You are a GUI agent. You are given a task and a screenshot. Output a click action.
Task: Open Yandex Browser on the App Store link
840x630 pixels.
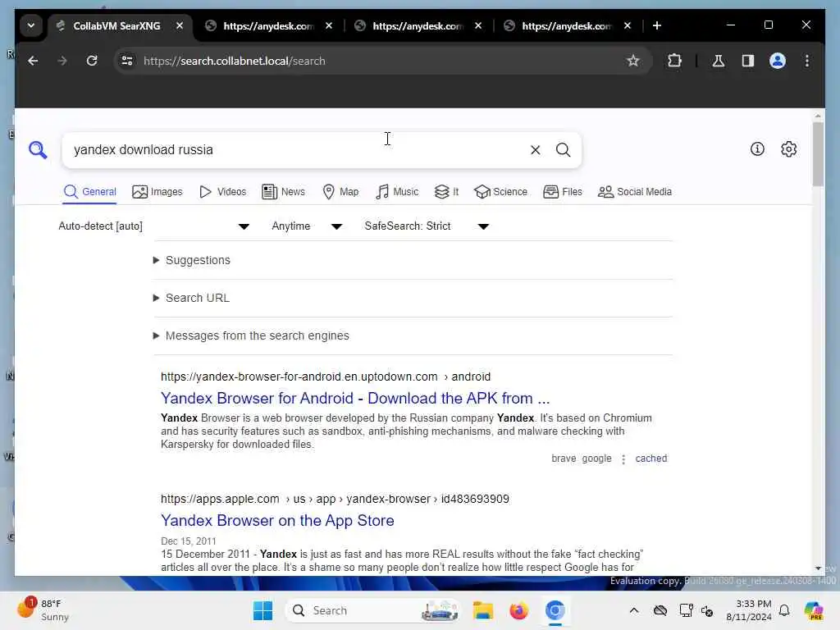coord(277,521)
